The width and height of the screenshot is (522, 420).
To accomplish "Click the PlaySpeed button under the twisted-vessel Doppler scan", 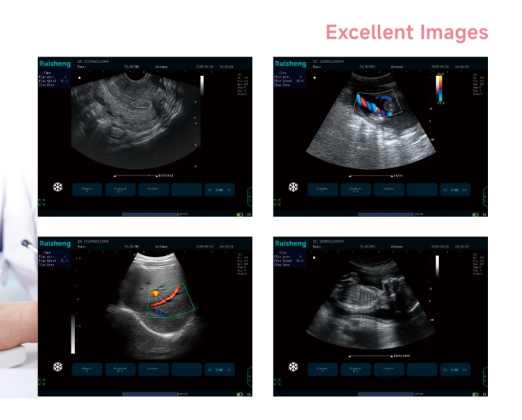I will tap(356, 190).
